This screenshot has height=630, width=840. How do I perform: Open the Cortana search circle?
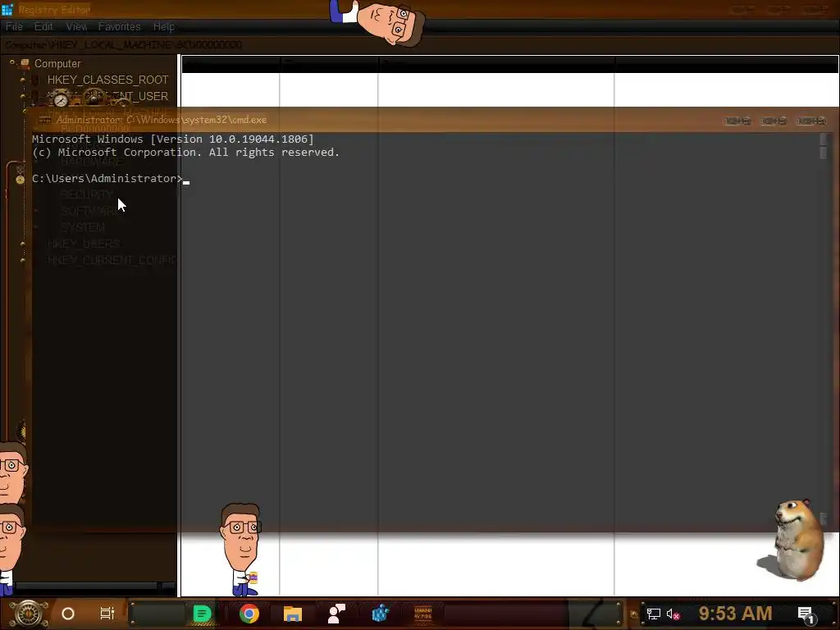pyautogui.click(x=68, y=614)
